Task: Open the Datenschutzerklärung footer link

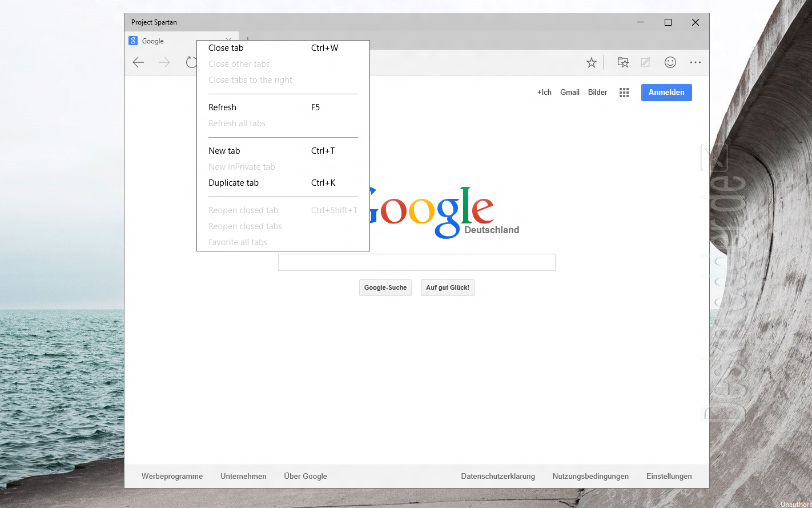Action: (x=498, y=477)
